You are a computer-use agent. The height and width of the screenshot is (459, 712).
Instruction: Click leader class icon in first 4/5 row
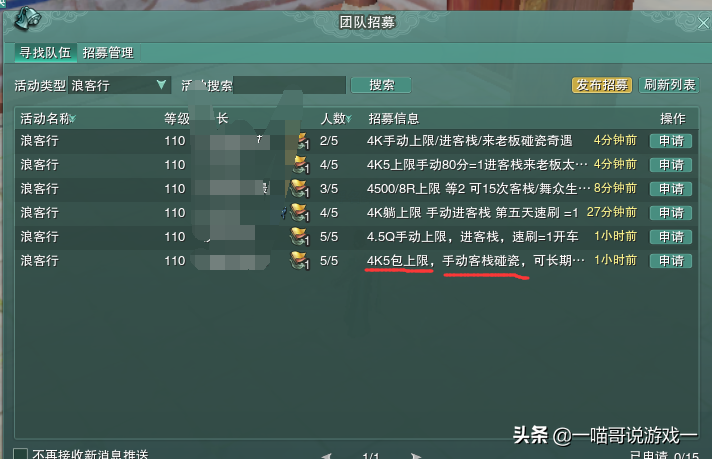tap(301, 165)
